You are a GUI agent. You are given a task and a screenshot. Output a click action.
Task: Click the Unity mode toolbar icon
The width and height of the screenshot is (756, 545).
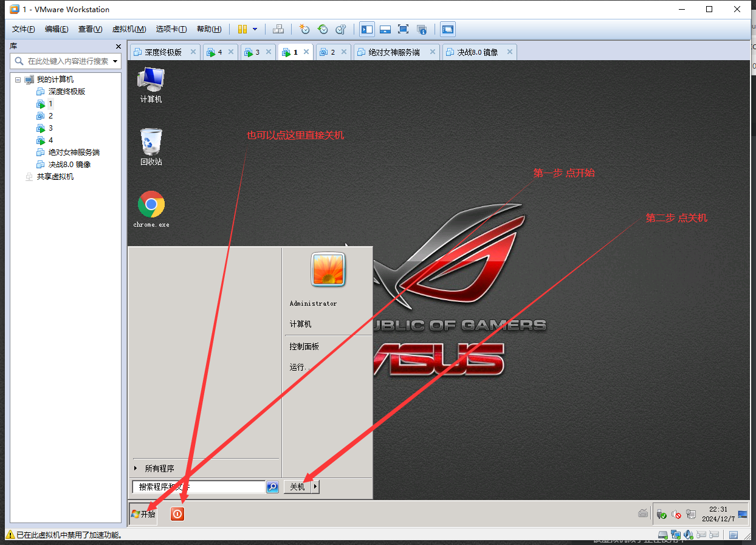(422, 29)
